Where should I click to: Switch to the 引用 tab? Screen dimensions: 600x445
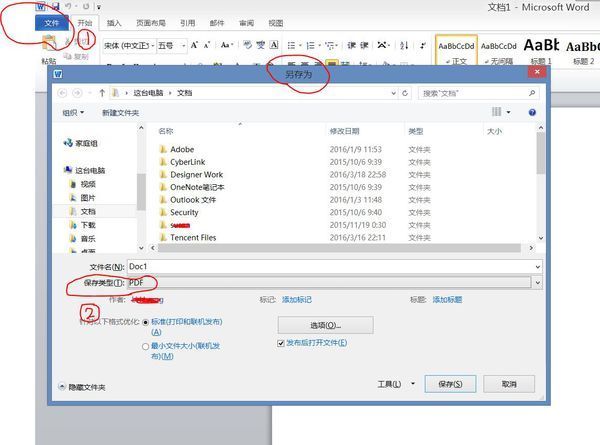pos(188,23)
